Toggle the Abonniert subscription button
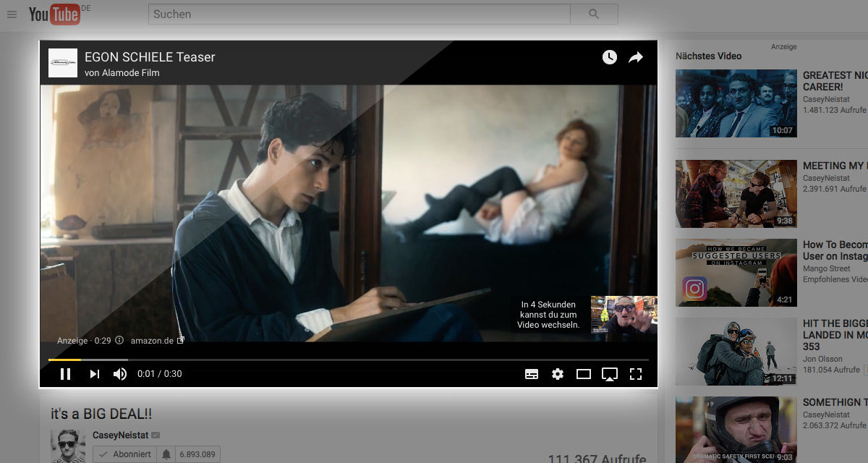The image size is (868, 463). point(124,454)
